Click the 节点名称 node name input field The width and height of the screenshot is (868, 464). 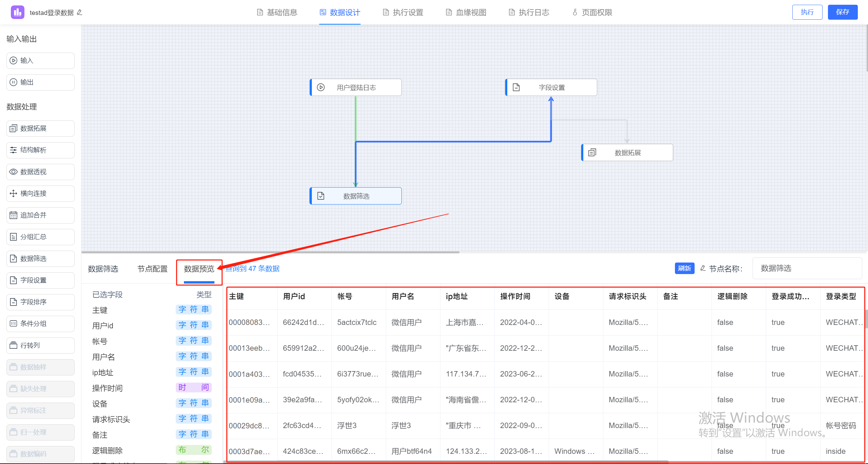807,268
